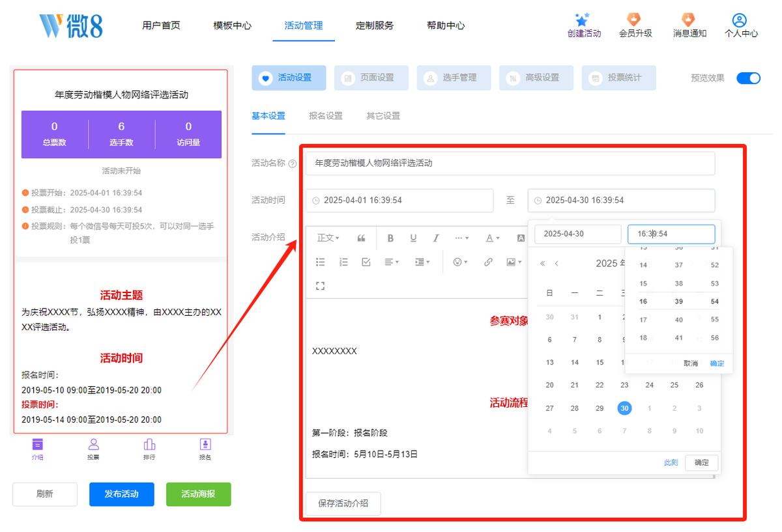This screenshot has height=532, width=782.
Task: Select the 选手管理 step tab
Action: pyautogui.click(x=454, y=77)
